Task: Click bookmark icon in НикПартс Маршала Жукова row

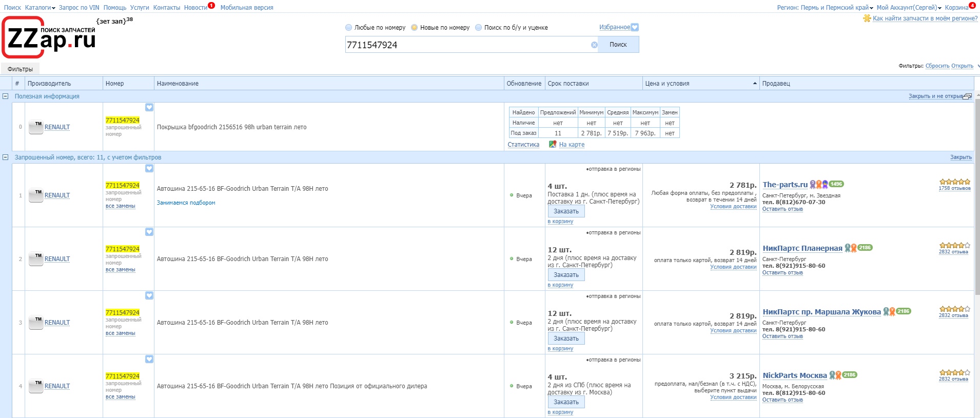Action: (149, 295)
